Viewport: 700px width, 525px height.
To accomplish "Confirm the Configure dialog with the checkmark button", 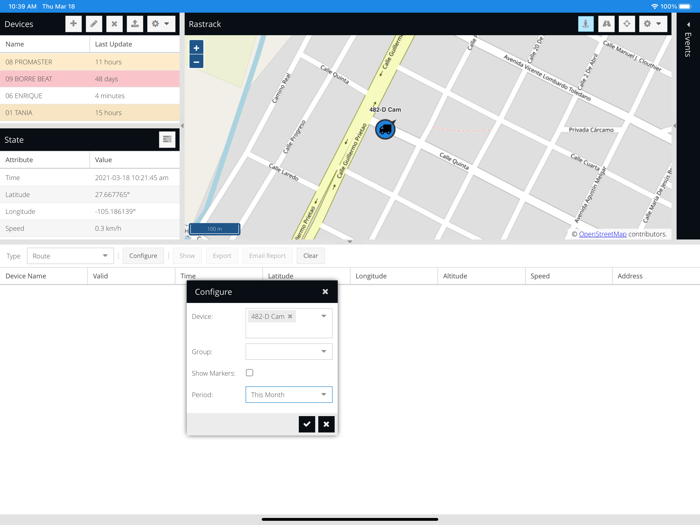I will pos(307,424).
